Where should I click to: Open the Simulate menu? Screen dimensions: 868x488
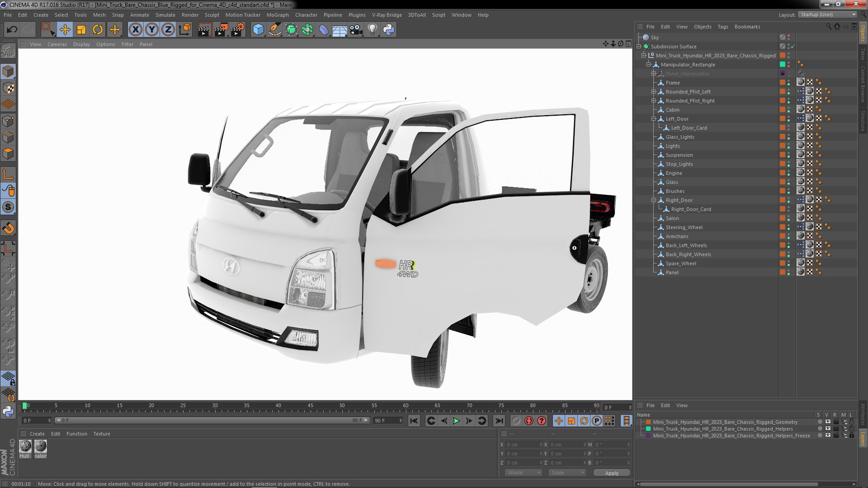point(165,15)
